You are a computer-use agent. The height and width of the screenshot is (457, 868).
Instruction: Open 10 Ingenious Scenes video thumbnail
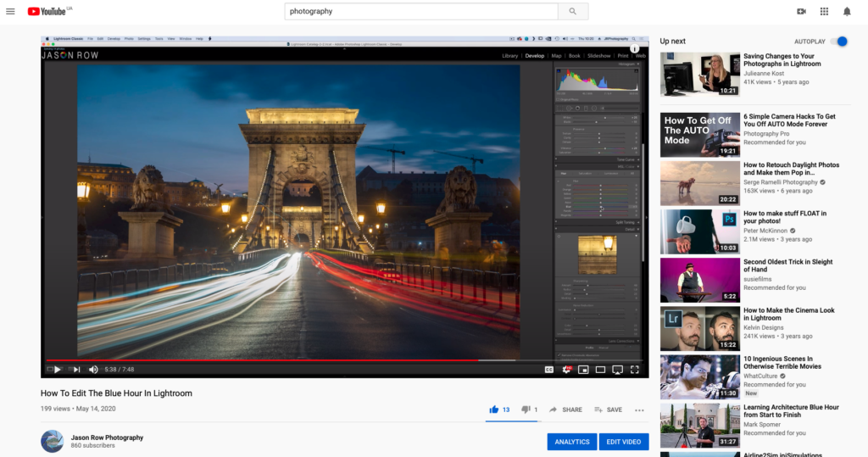699,377
